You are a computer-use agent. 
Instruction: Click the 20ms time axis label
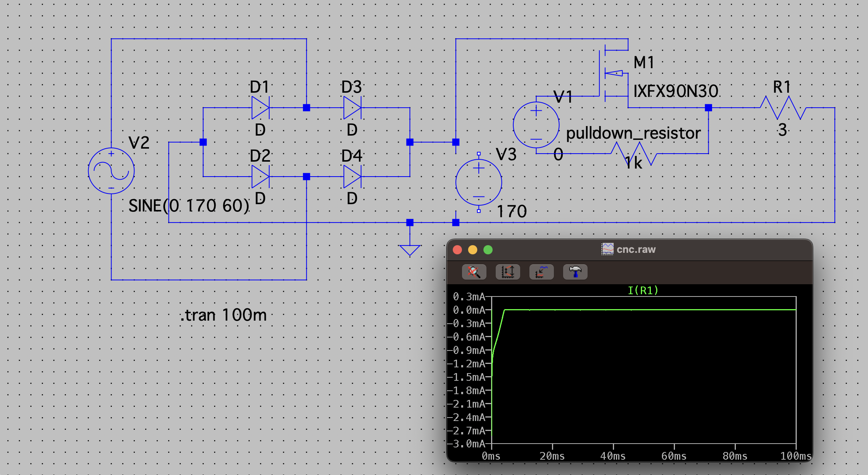[x=552, y=456]
